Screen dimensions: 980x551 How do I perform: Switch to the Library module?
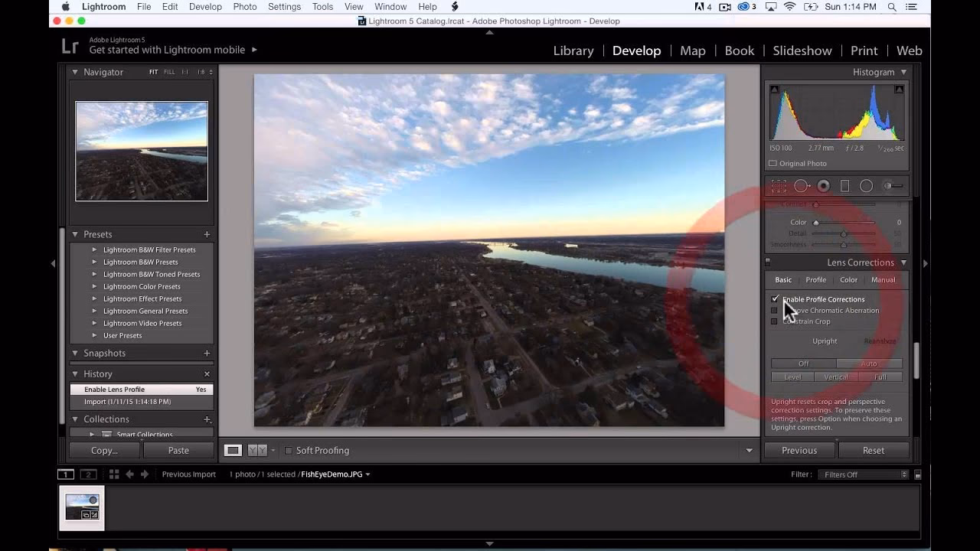573,51
